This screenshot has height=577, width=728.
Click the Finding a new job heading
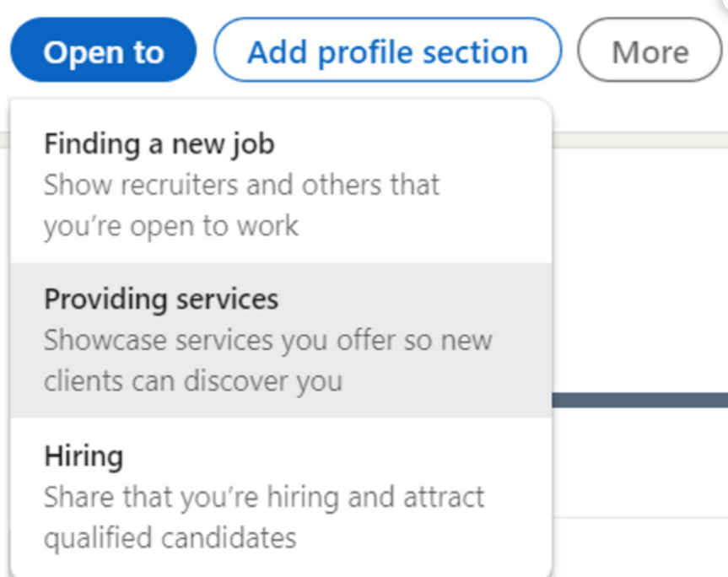point(159,144)
